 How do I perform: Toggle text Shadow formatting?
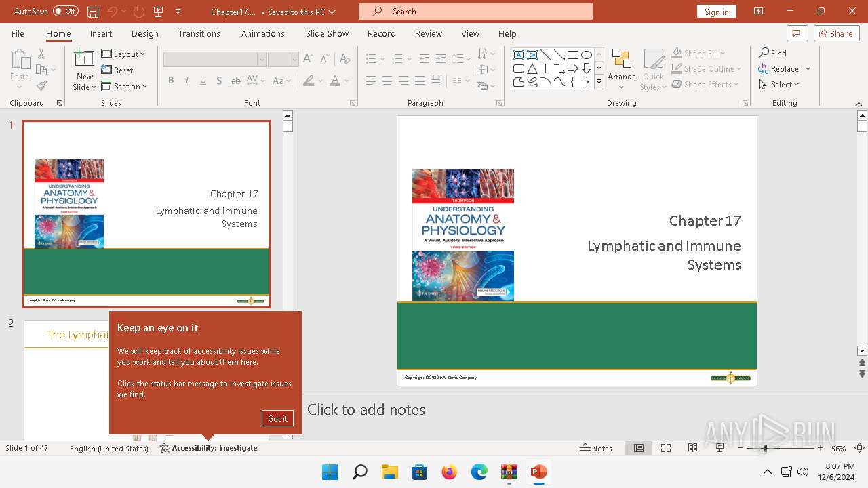tap(219, 81)
